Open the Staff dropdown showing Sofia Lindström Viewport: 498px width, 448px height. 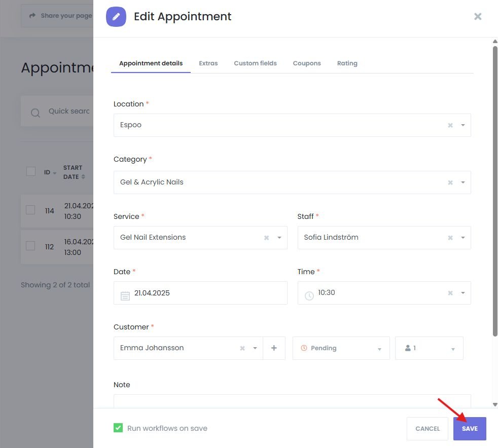[x=463, y=237]
